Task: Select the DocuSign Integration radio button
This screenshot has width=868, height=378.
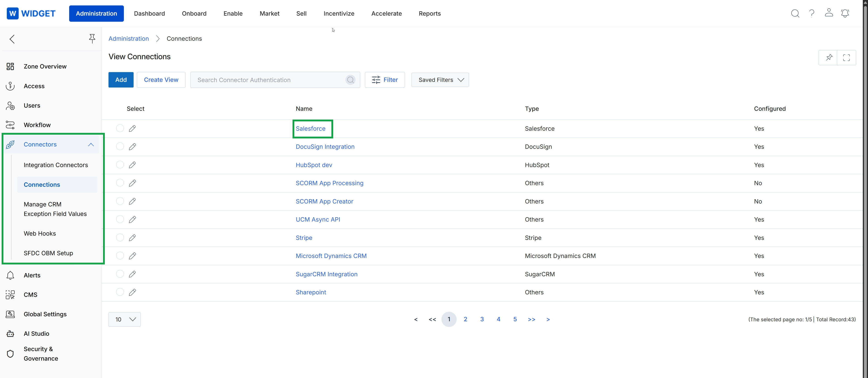Action: 120,146
